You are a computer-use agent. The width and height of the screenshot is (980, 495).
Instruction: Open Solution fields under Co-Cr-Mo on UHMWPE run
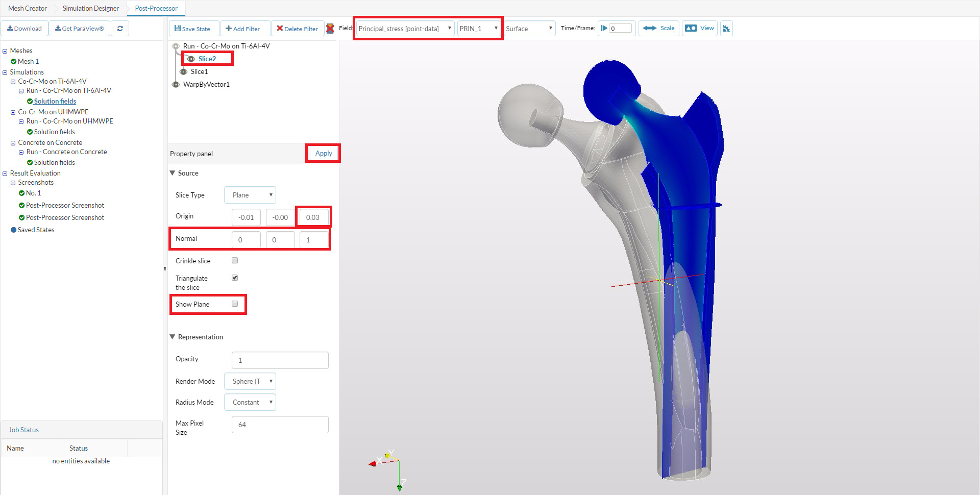(x=55, y=132)
